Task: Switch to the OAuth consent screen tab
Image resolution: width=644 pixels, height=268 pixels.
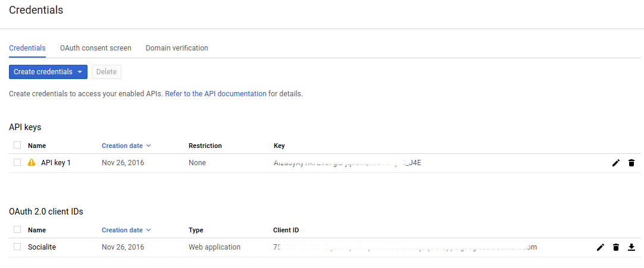Action: pyautogui.click(x=95, y=48)
